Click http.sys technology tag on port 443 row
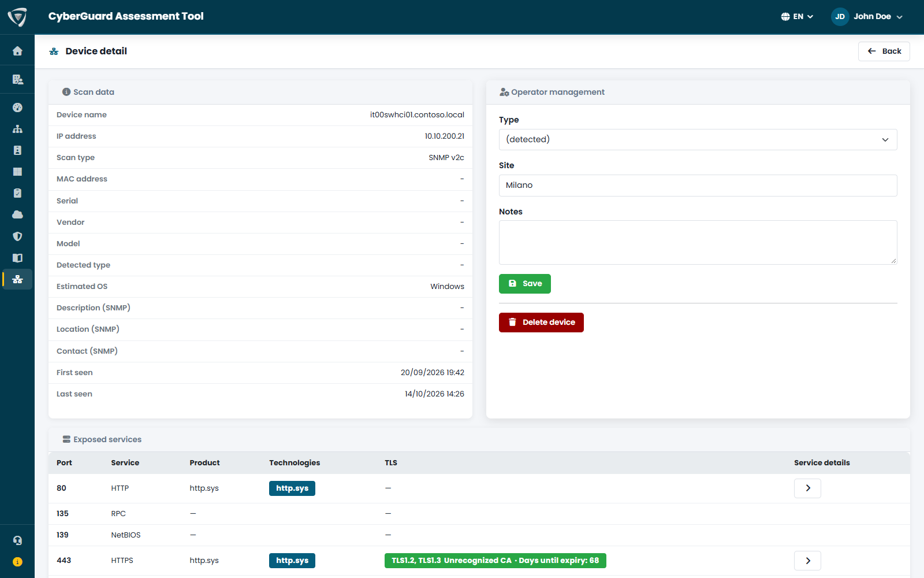The image size is (924, 578). coord(292,561)
